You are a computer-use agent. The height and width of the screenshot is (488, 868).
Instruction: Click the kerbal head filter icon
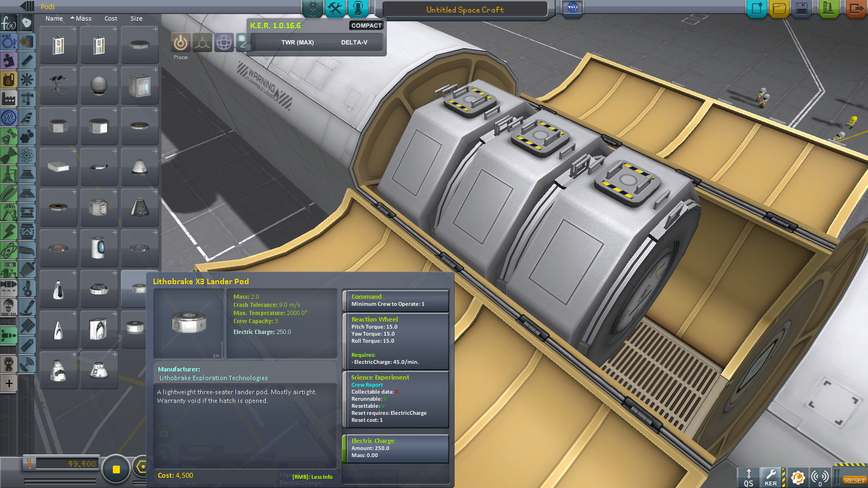pyautogui.click(x=9, y=364)
